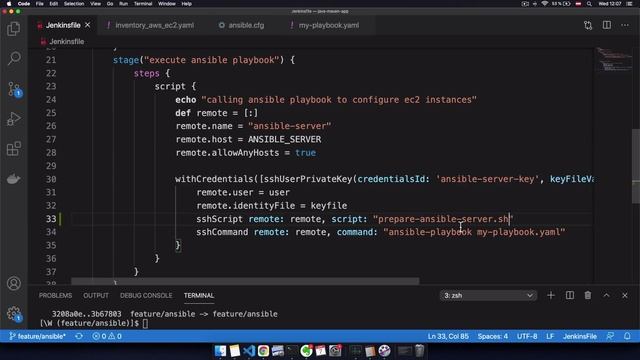640x360 pixels.
Task: Maximize the panel with the up chevron
Action: click(x=607, y=295)
